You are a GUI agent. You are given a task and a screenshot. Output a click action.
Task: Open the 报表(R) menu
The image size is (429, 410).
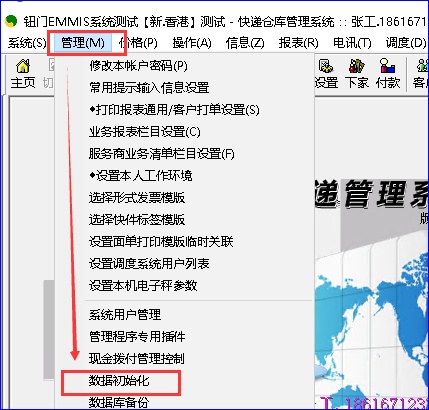click(x=299, y=43)
